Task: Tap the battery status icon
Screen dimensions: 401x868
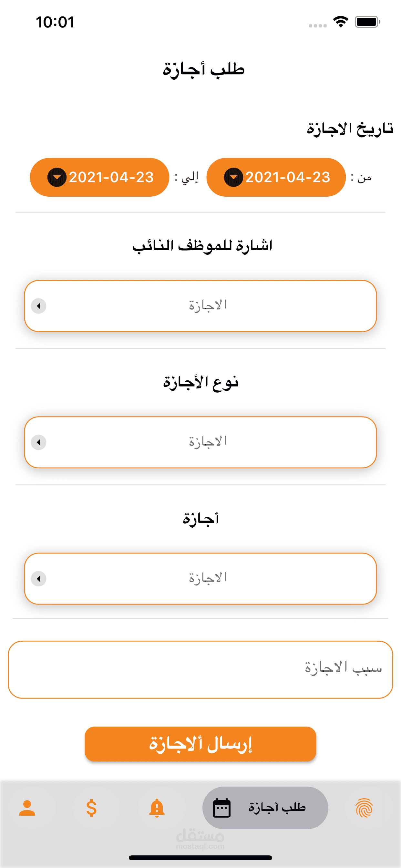Action: tap(367, 22)
